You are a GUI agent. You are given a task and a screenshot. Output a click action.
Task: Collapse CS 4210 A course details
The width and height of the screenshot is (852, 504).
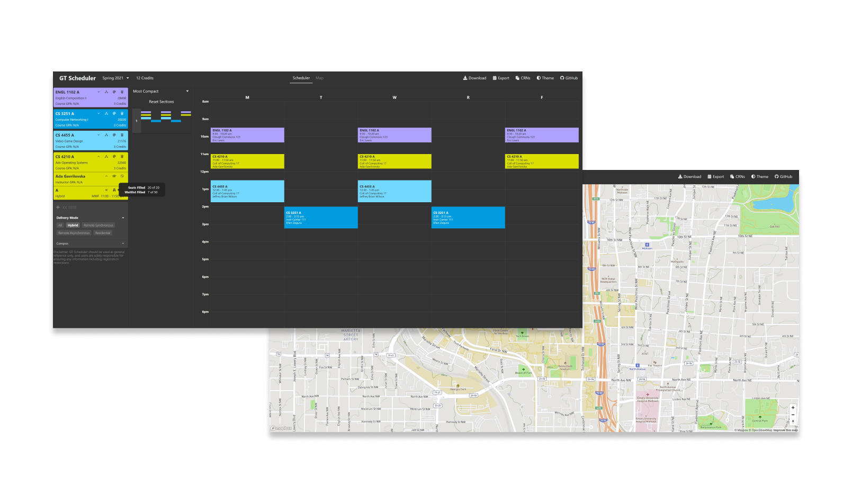click(98, 157)
